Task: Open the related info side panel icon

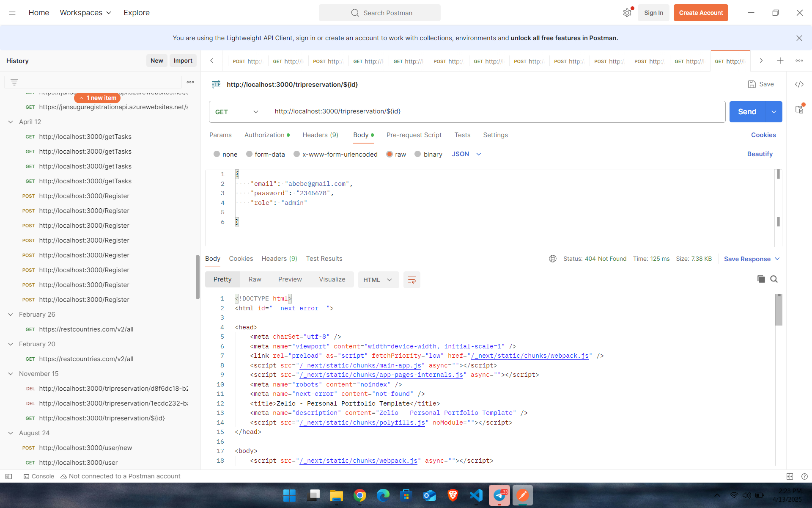Action: [x=799, y=109]
